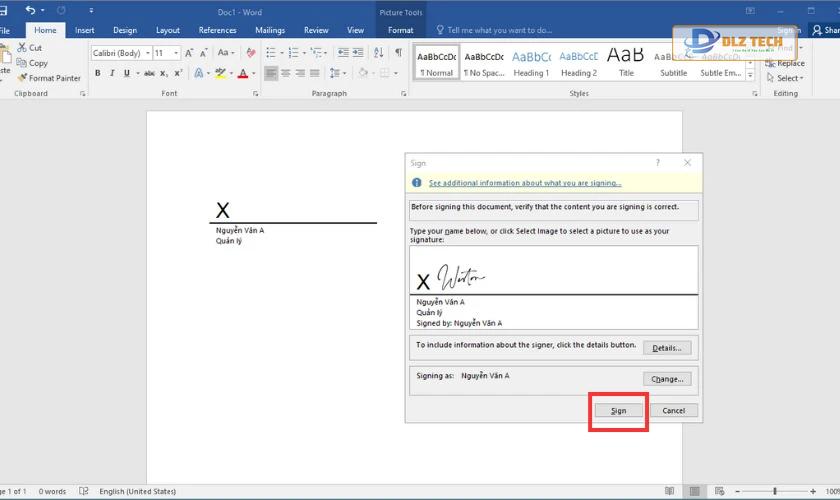Open the Insert tab

pyautogui.click(x=84, y=31)
